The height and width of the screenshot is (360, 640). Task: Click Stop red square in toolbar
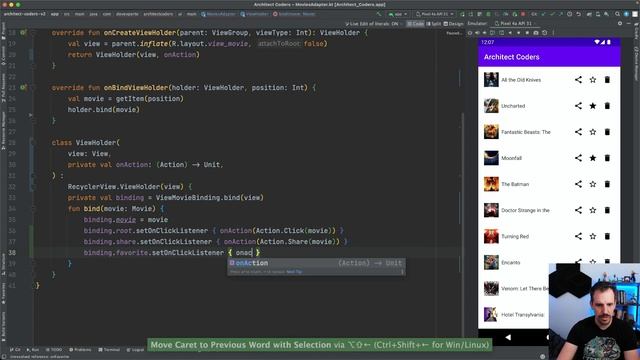[523, 14]
